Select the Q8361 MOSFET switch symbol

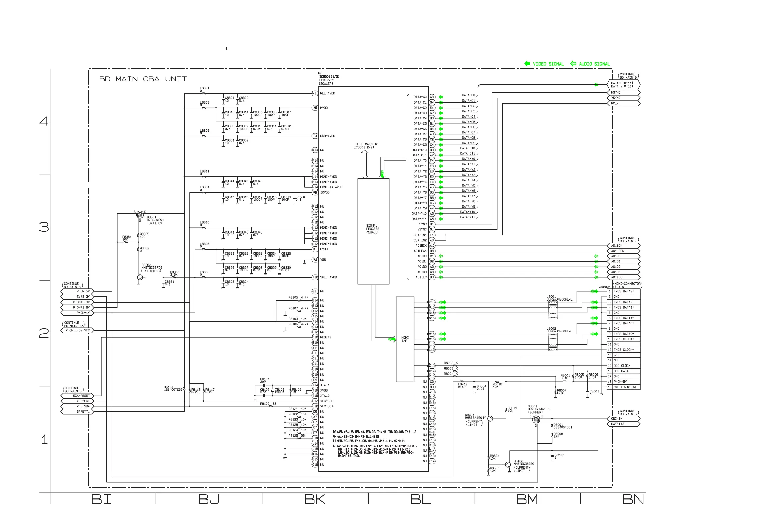[140, 215]
